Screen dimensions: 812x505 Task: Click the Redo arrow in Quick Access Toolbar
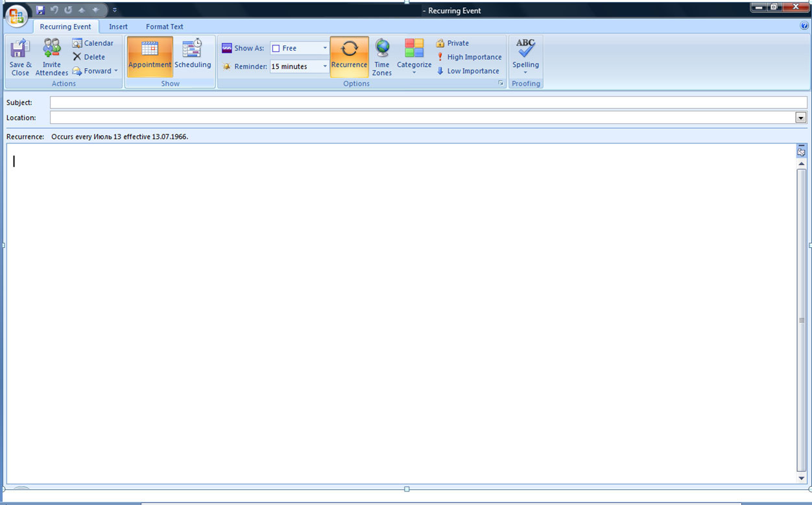pyautogui.click(x=68, y=10)
